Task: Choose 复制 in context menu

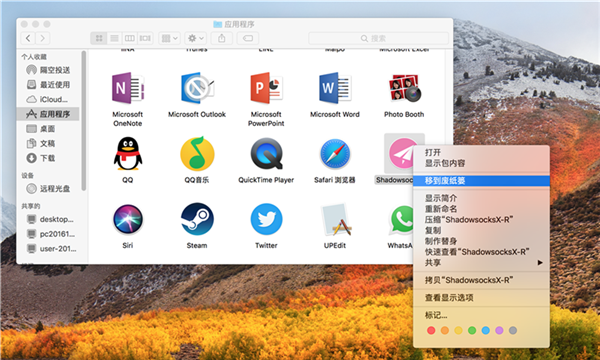Action: 481,230
